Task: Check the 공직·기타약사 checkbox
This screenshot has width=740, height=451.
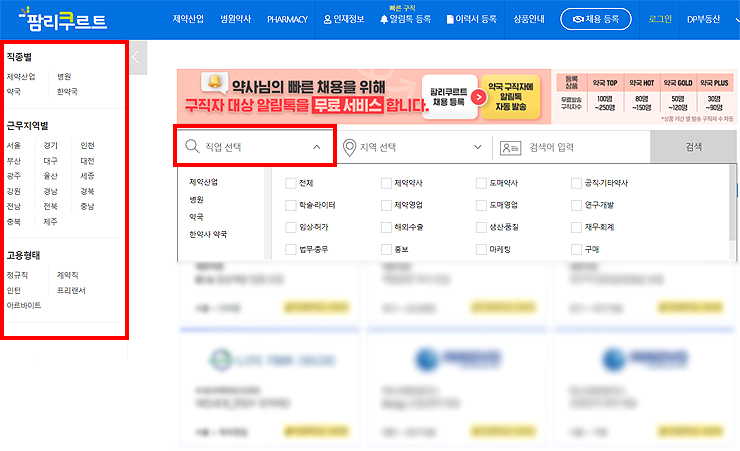Action: click(x=576, y=183)
